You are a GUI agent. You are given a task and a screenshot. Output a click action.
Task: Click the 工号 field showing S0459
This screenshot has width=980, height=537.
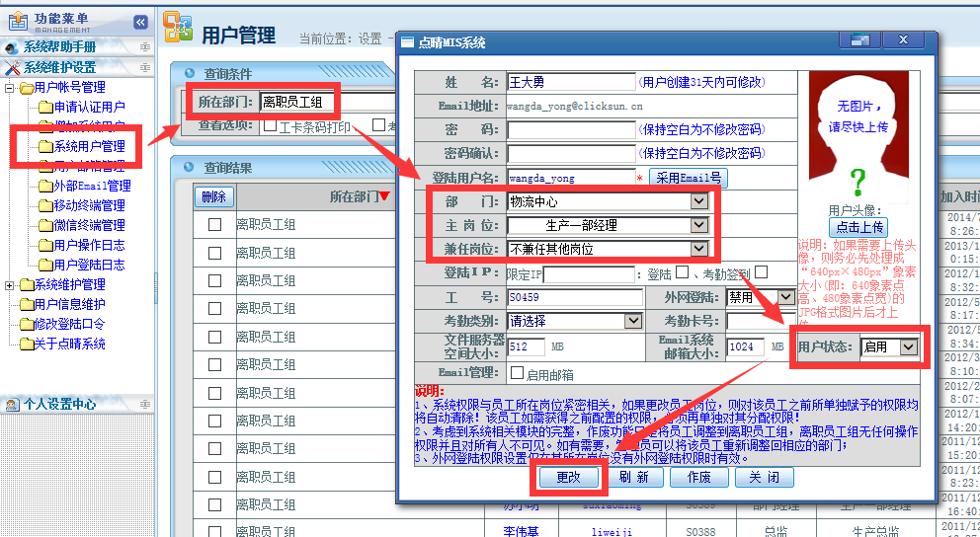[574, 297]
